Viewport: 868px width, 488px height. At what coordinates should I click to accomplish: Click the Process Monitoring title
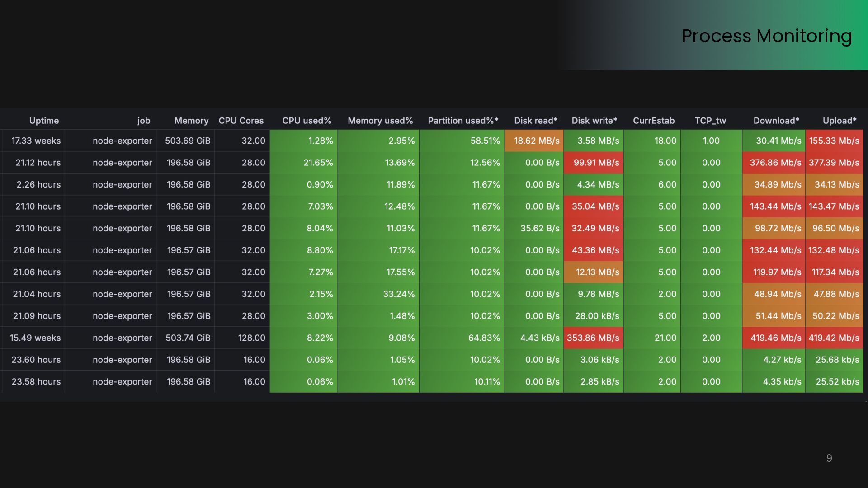tap(766, 36)
